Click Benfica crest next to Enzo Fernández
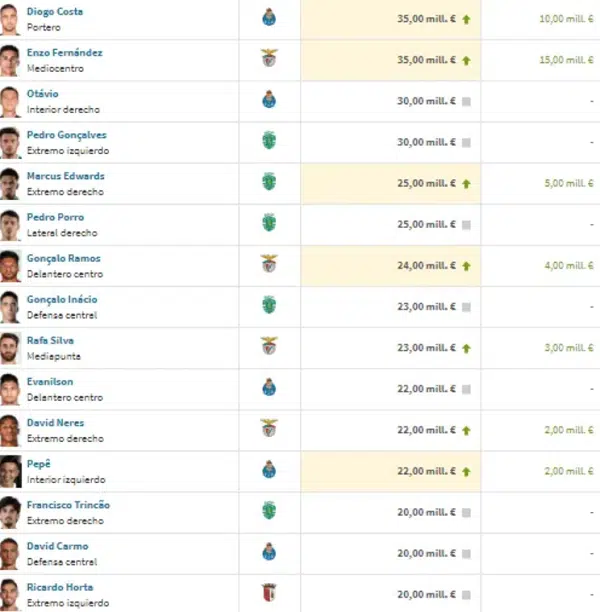Screen dimensions: 600x612 point(268,59)
